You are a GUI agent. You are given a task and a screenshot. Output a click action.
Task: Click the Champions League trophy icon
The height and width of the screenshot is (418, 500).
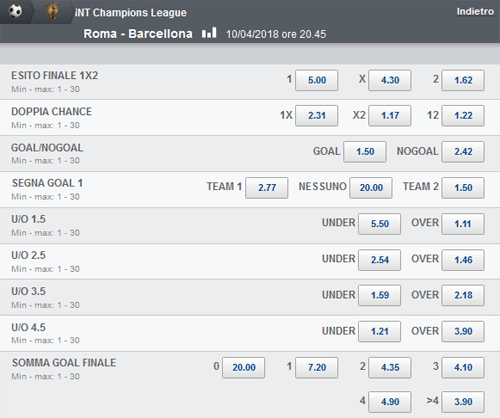[x=53, y=11]
